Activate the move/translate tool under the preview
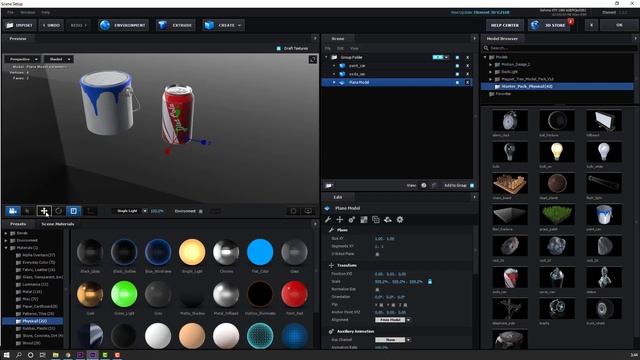The height and width of the screenshot is (360, 640). [x=44, y=211]
